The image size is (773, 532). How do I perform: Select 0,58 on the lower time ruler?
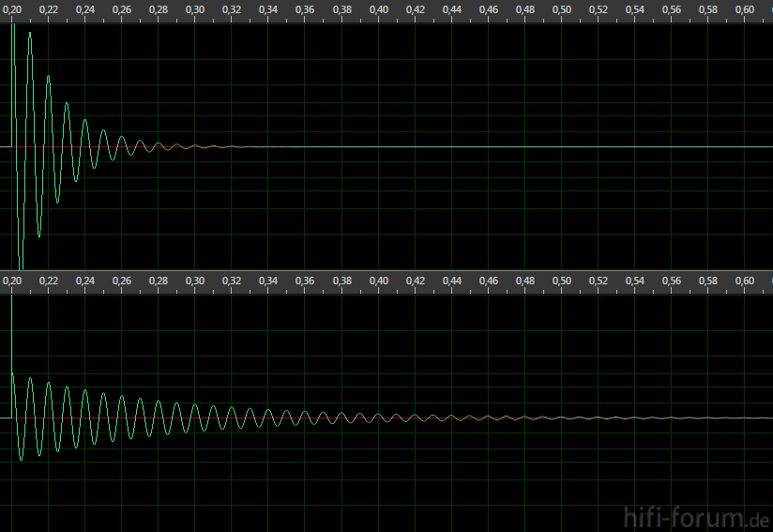pos(708,281)
